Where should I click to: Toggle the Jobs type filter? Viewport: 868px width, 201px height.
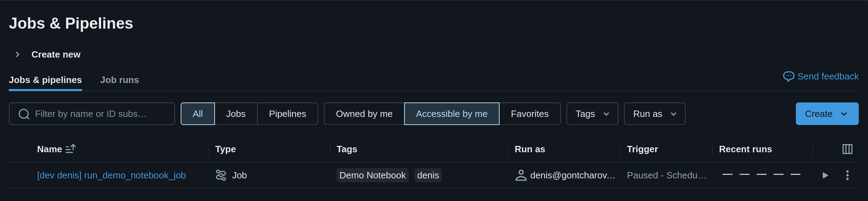[x=236, y=114]
